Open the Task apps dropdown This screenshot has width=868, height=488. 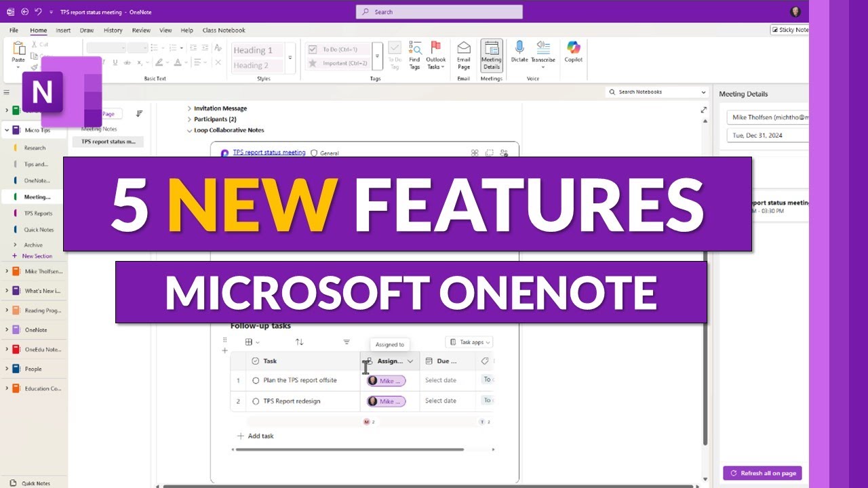tap(469, 342)
